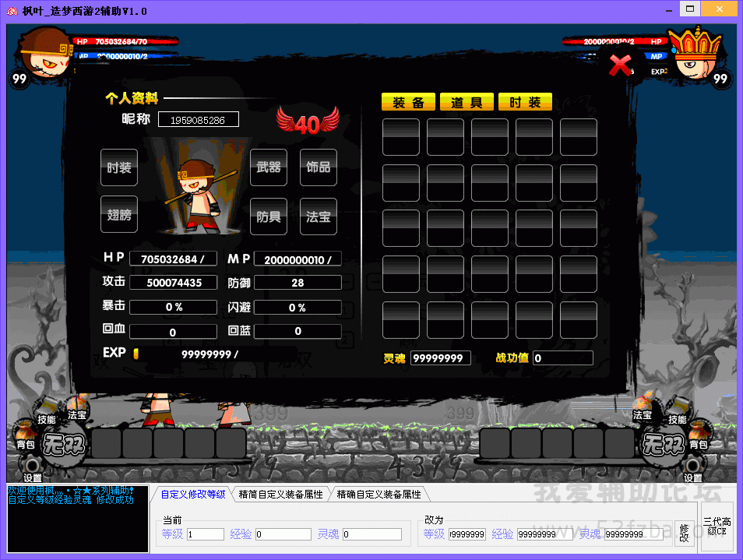Click the 三代高级CE button
Screen dimensions: 743x560
717,527
